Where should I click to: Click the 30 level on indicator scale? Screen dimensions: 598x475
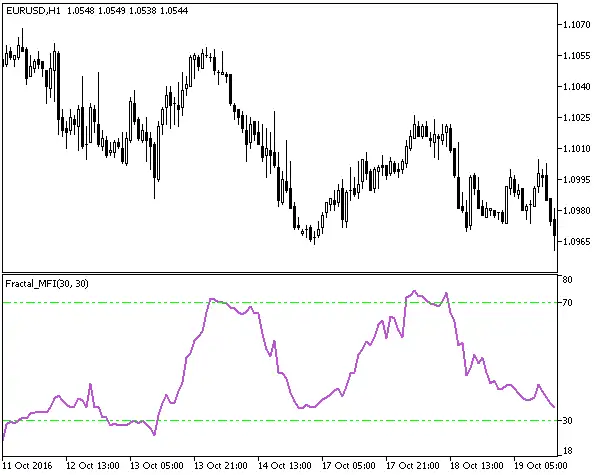click(x=567, y=420)
